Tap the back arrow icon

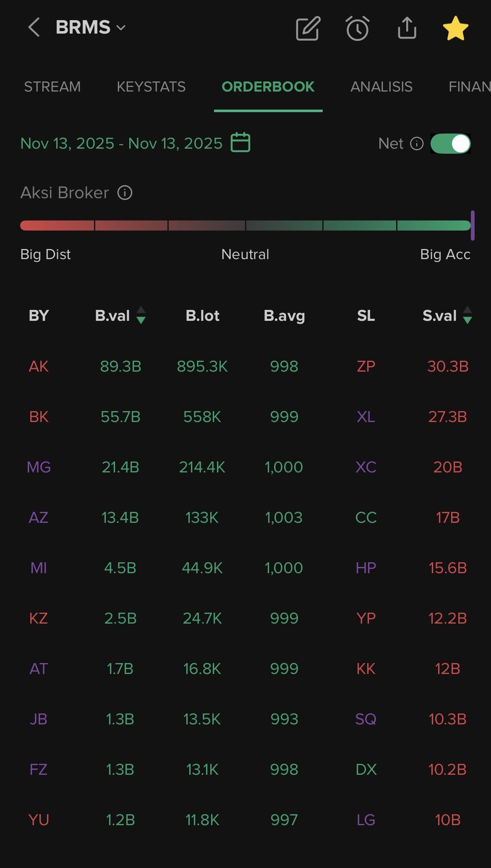click(x=34, y=28)
